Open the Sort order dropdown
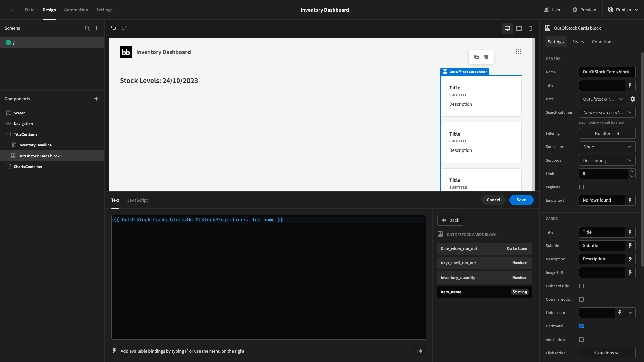The image size is (644, 362). click(x=607, y=160)
